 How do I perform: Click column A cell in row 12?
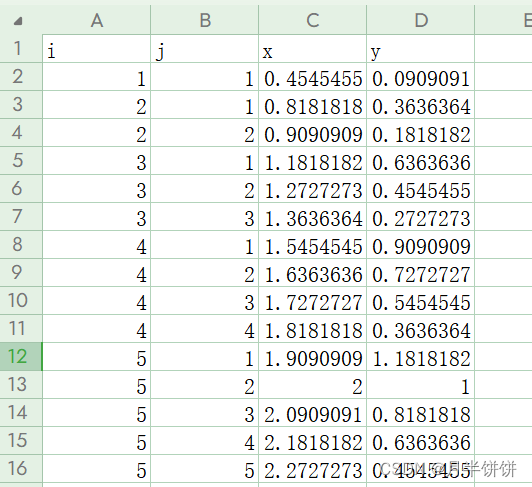click(97, 357)
